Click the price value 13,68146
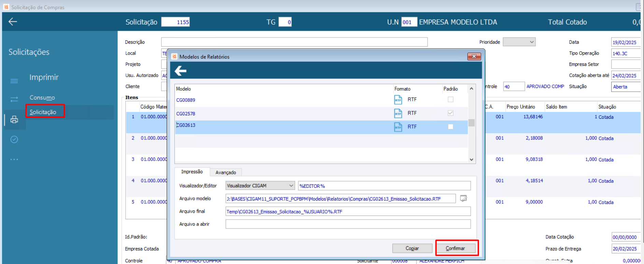 533,117
